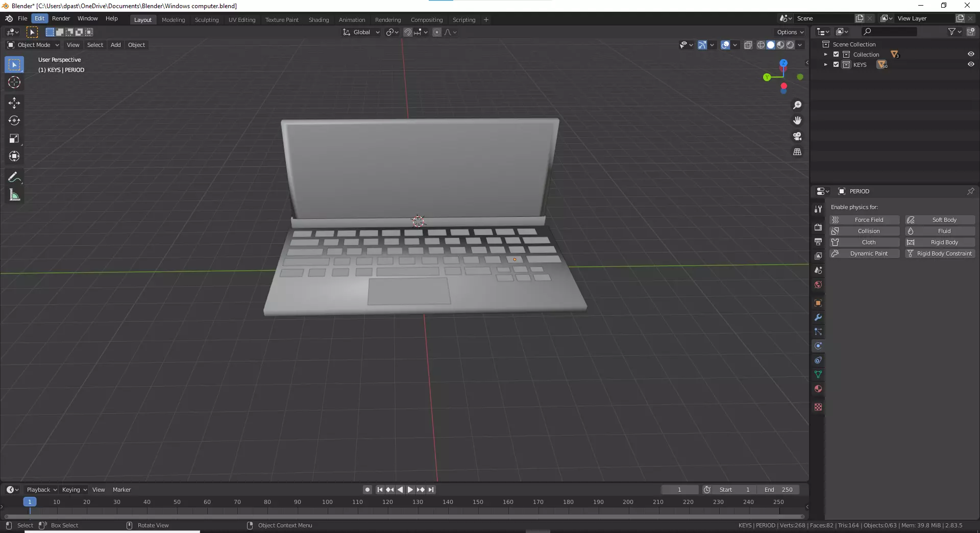This screenshot has height=533, width=980.
Task: Open the Object properties tab
Action: click(818, 303)
